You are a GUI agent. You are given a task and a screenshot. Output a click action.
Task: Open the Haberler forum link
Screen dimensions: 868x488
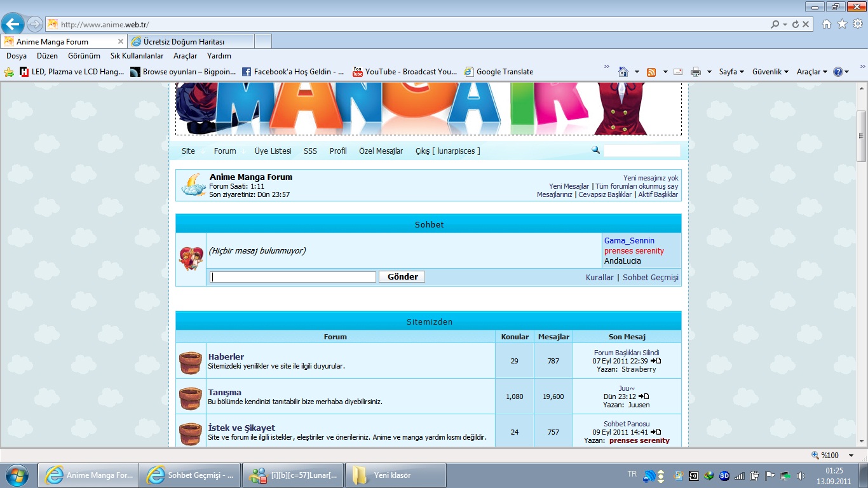[226, 356]
